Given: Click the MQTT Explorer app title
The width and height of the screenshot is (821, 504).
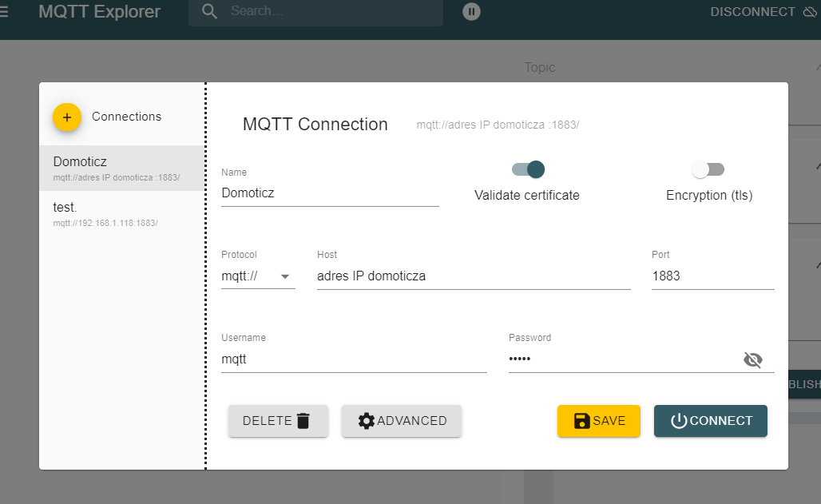Looking at the screenshot, I should tap(100, 11).
